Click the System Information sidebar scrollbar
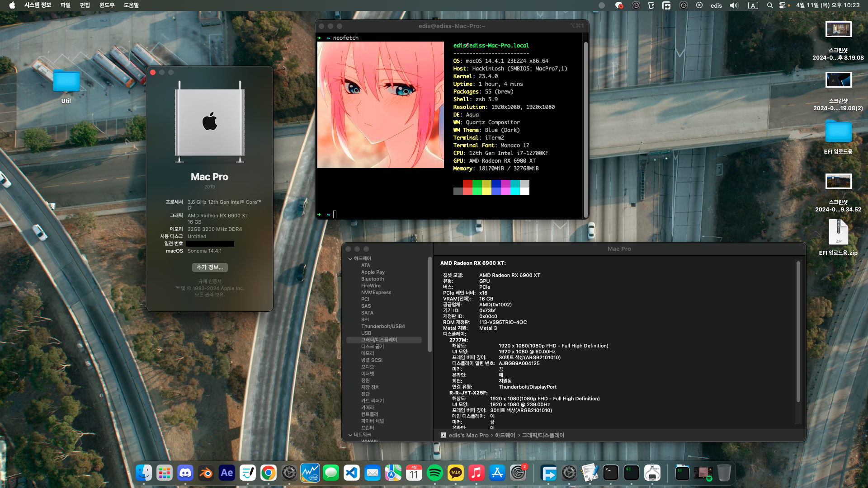Image resolution: width=868 pixels, height=488 pixels. [x=429, y=304]
